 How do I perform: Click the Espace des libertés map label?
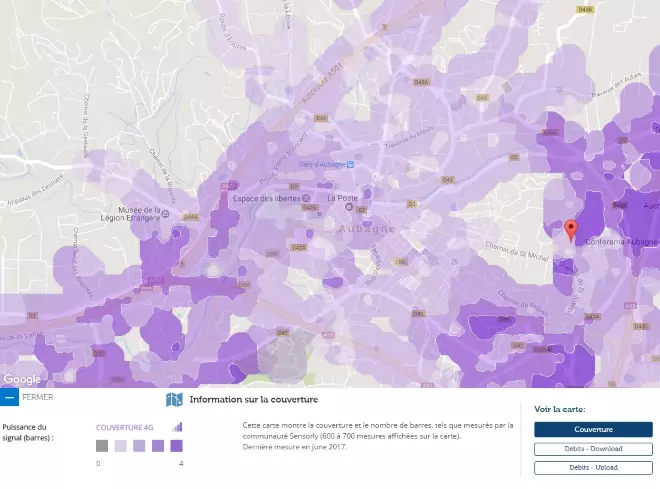266,198
